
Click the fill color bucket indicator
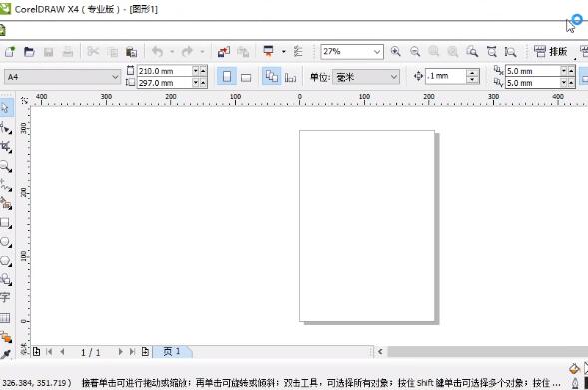click(574, 369)
